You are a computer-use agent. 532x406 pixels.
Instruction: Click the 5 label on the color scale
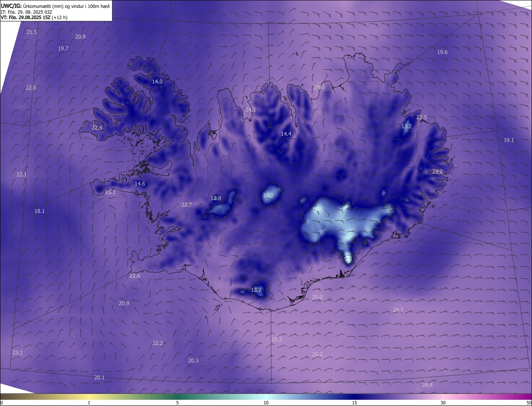[177, 403]
